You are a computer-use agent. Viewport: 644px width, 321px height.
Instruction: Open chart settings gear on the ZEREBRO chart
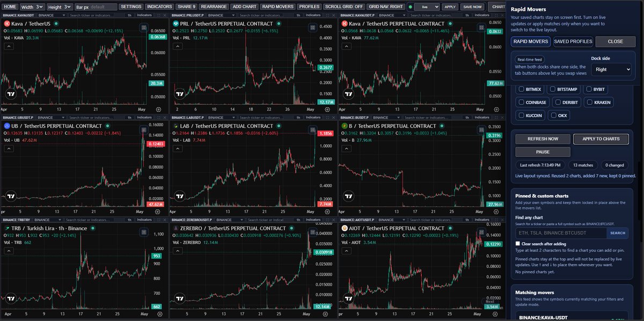coord(326,313)
